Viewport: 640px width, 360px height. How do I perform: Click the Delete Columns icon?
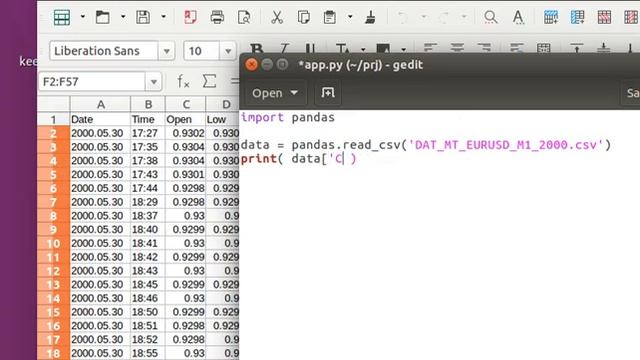pyautogui.click(x=631, y=18)
